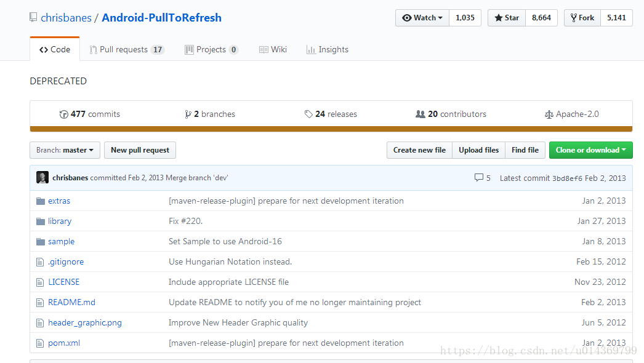The image size is (644, 363).
Task: Click the eye icon in Watch button
Action: point(406,18)
